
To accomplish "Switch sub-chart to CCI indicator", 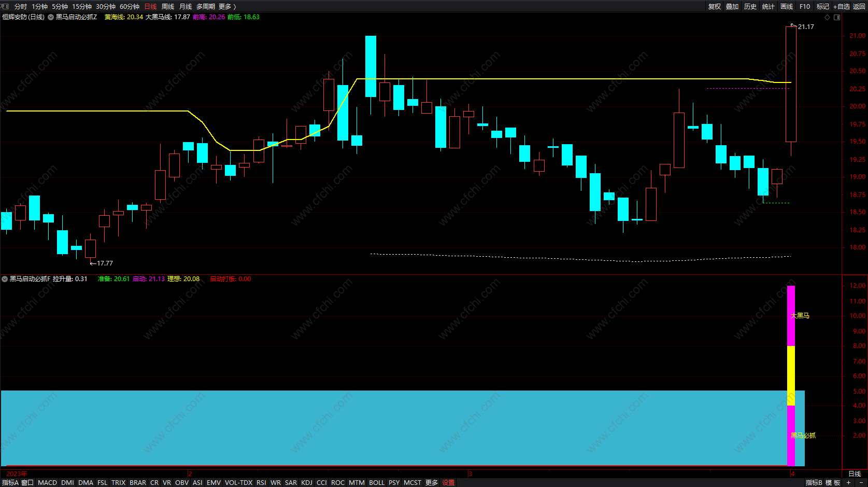I will [321, 482].
